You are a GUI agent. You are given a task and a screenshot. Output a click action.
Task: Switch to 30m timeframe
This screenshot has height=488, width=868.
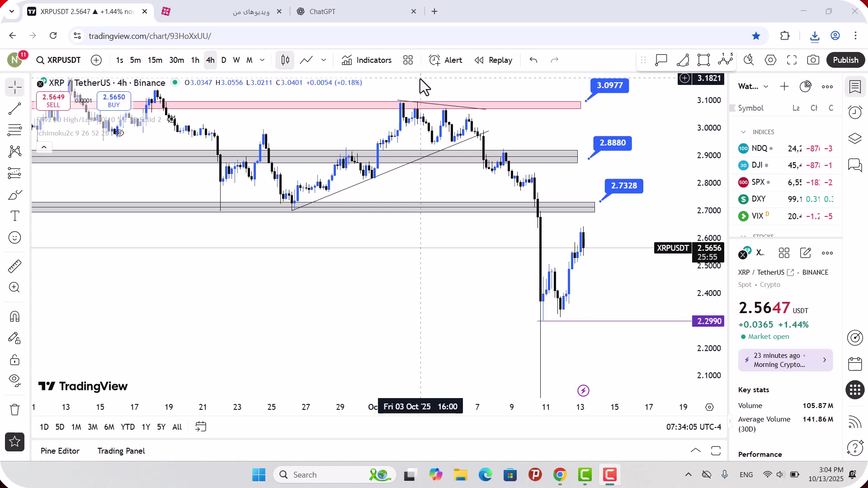pos(177,60)
